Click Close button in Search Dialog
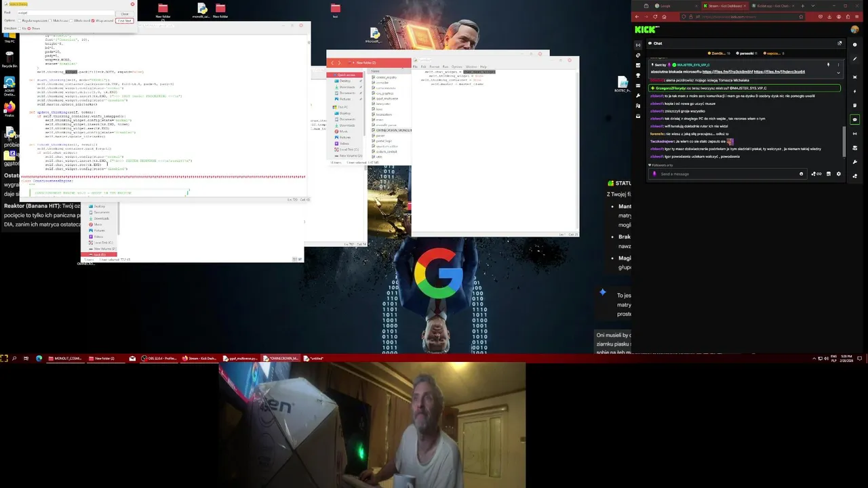Viewport: 868px width, 488px height. (124, 14)
